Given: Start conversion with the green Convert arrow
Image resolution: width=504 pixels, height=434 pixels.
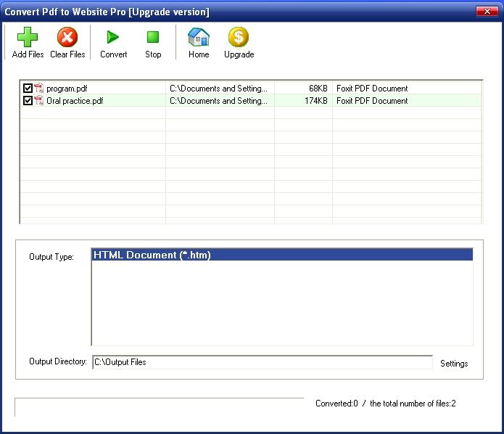Looking at the screenshot, I should pyautogui.click(x=113, y=37).
